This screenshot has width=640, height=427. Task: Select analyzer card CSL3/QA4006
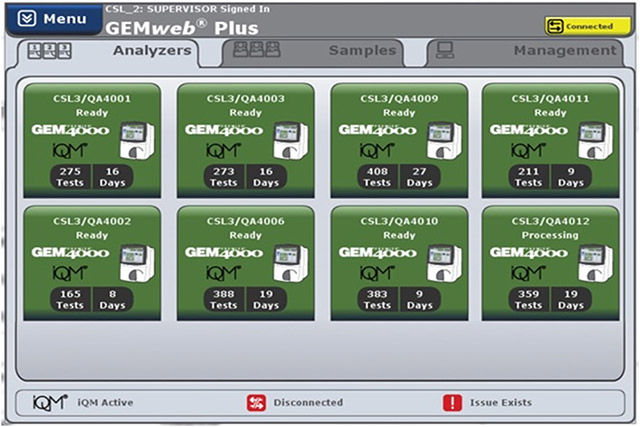click(246, 263)
